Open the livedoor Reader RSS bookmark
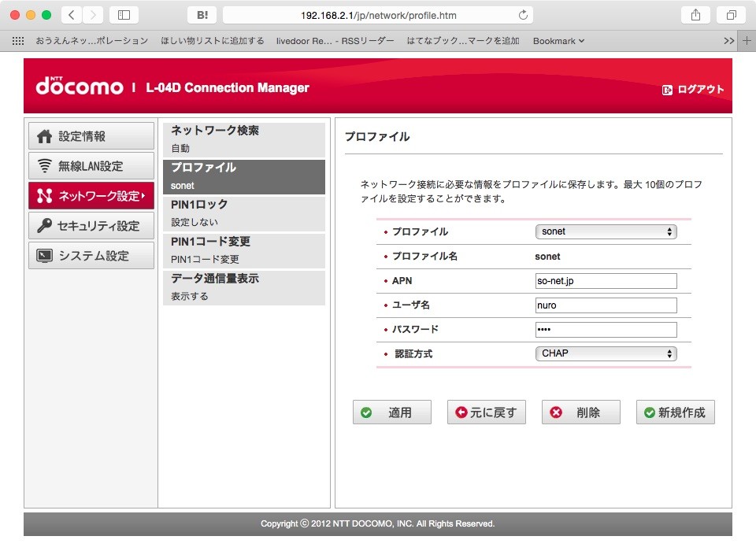756x551 pixels. [x=335, y=41]
